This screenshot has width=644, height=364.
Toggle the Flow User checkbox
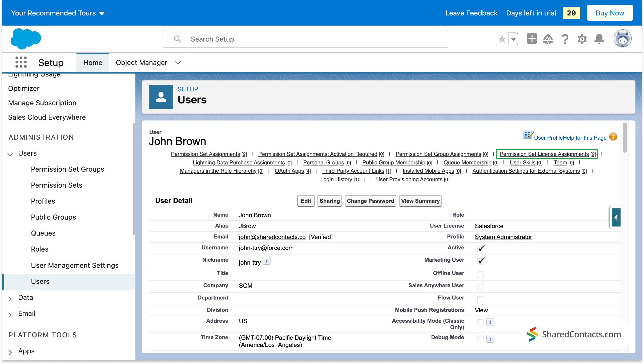(480, 299)
